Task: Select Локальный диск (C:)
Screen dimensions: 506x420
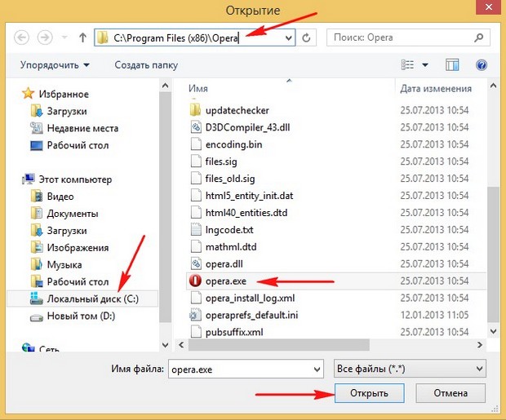Action: pyautogui.click(x=82, y=298)
